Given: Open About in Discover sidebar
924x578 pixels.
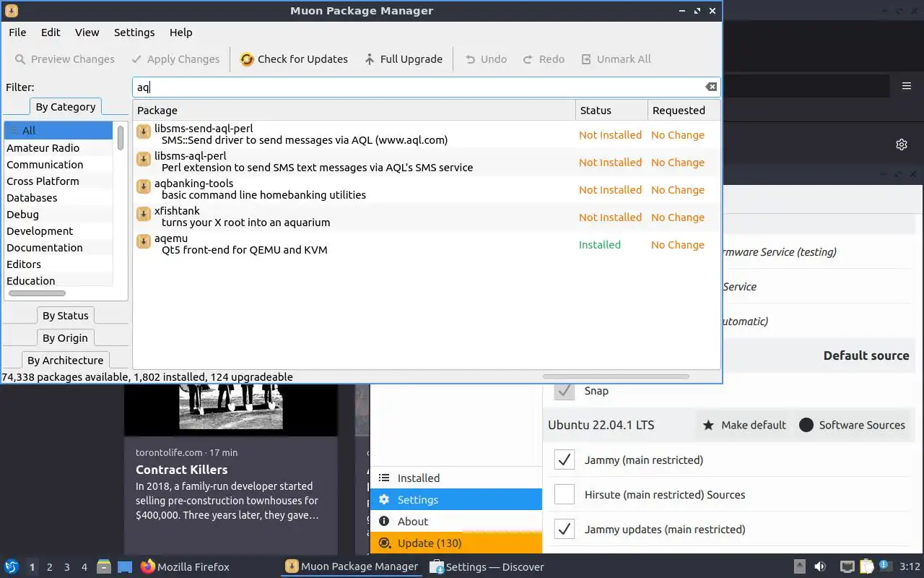Looking at the screenshot, I should (456, 521).
